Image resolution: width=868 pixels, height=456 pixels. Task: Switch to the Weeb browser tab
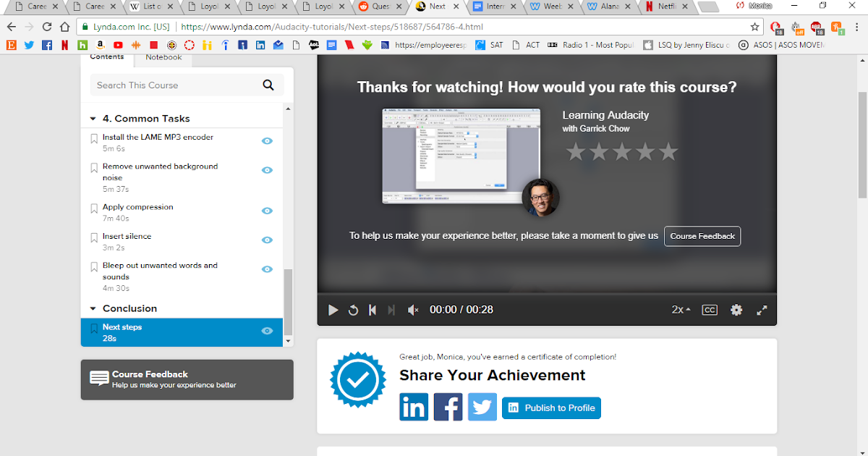point(550,7)
